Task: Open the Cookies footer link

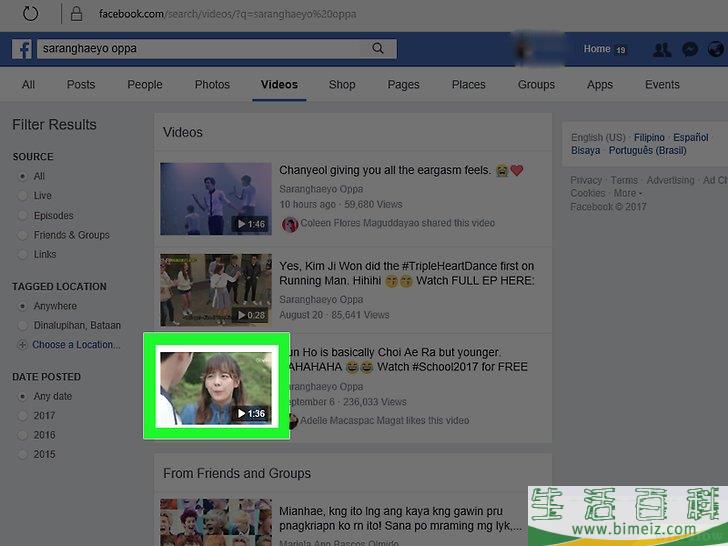Action: tap(588, 193)
